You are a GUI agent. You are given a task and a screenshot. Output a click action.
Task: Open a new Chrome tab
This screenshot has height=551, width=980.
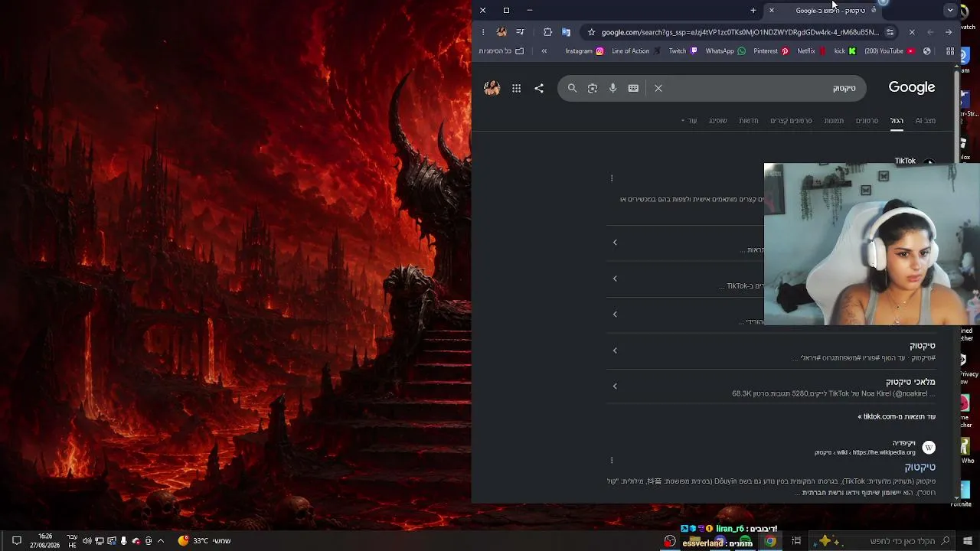[x=753, y=11]
